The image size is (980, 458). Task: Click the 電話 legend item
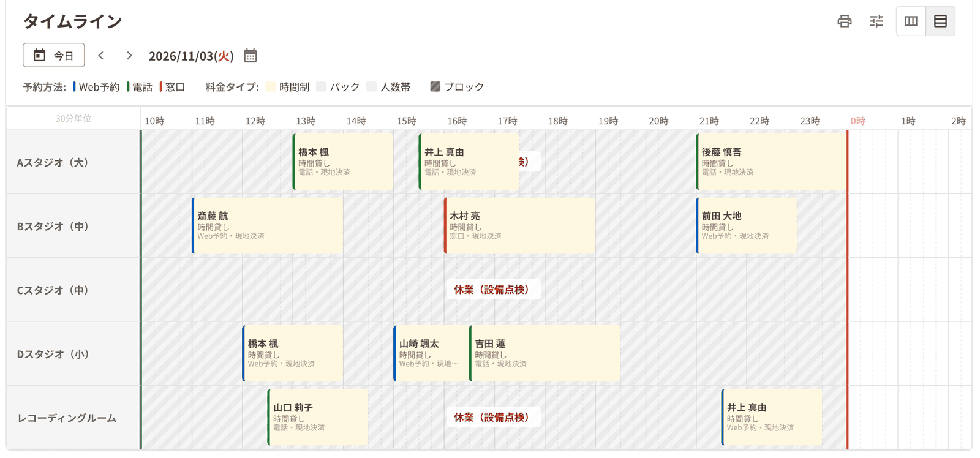(140, 87)
